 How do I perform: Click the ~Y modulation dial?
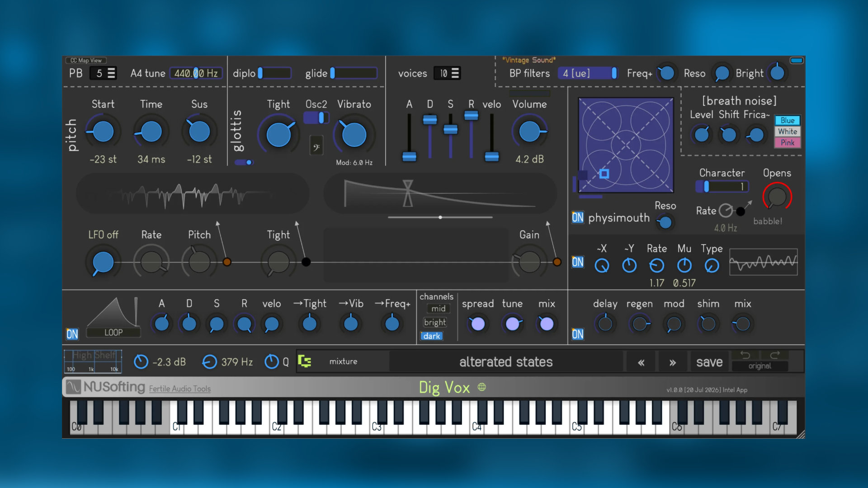pos(629,266)
